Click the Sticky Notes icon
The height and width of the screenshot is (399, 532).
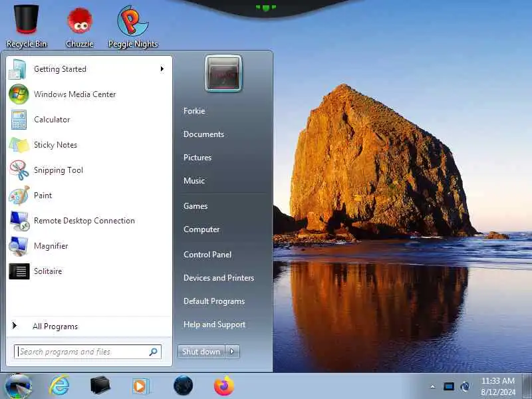[19, 145]
